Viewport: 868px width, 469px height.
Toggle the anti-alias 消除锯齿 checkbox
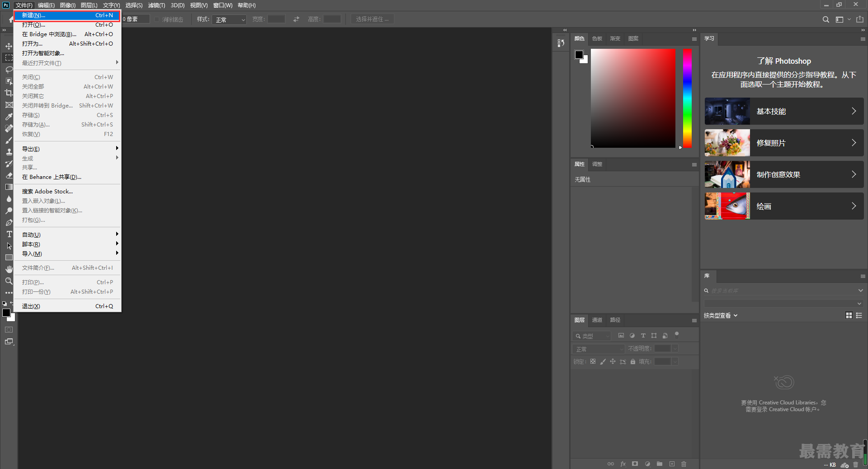pyautogui.click(x=157, y=19)
